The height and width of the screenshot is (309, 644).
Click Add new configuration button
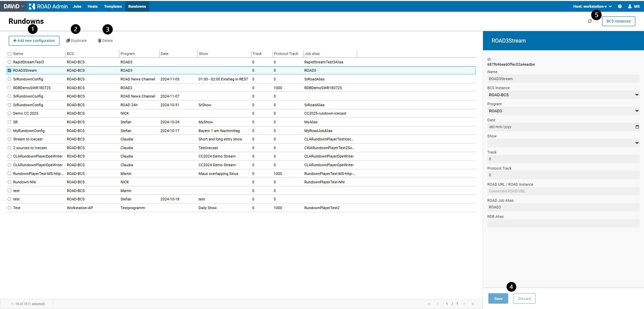34,41
